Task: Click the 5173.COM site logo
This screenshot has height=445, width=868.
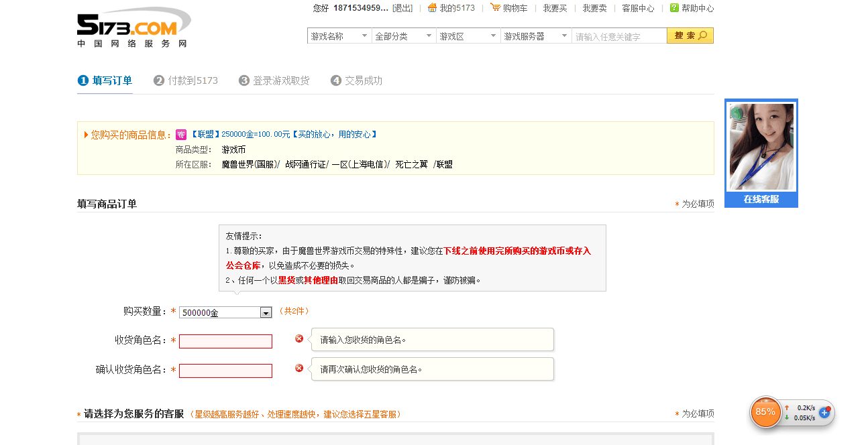Action: click(132, 25)
